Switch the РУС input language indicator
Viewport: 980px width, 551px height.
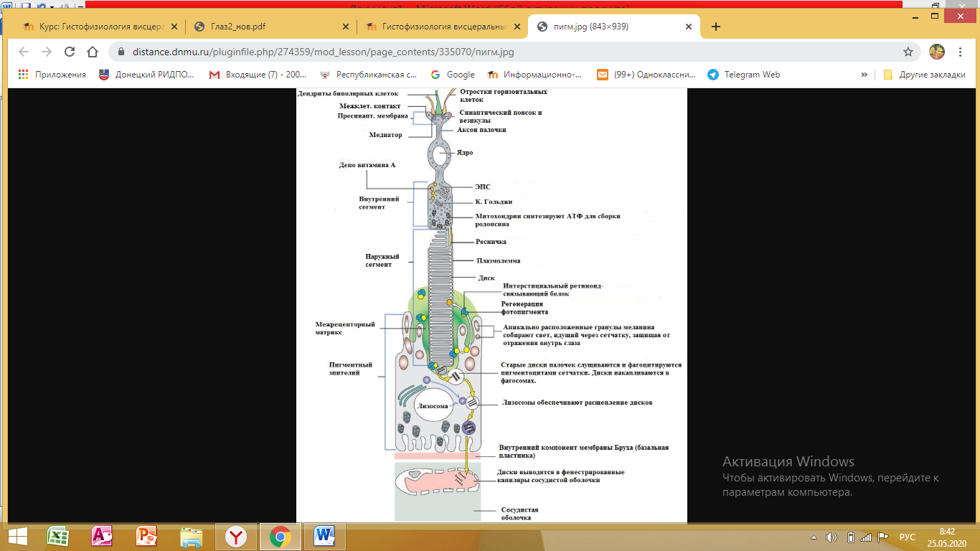(x=908, y=537)
